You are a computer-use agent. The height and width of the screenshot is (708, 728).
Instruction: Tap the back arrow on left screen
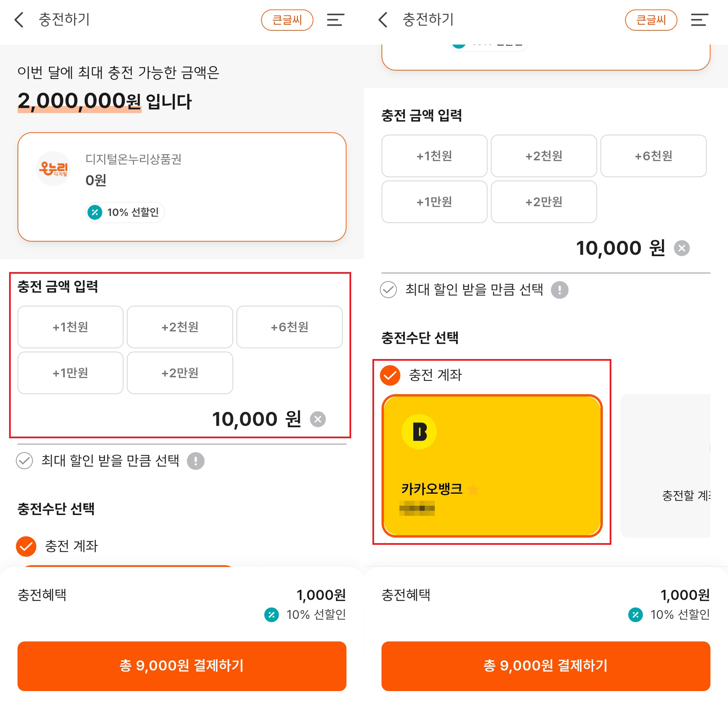click(x=19, y=20)
